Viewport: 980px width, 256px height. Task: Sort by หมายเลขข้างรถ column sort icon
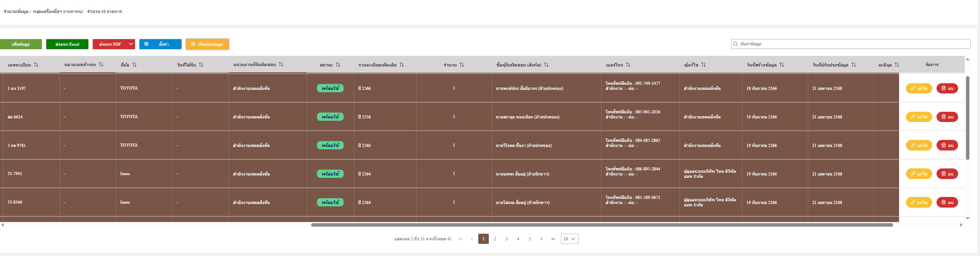coord(101,64)
